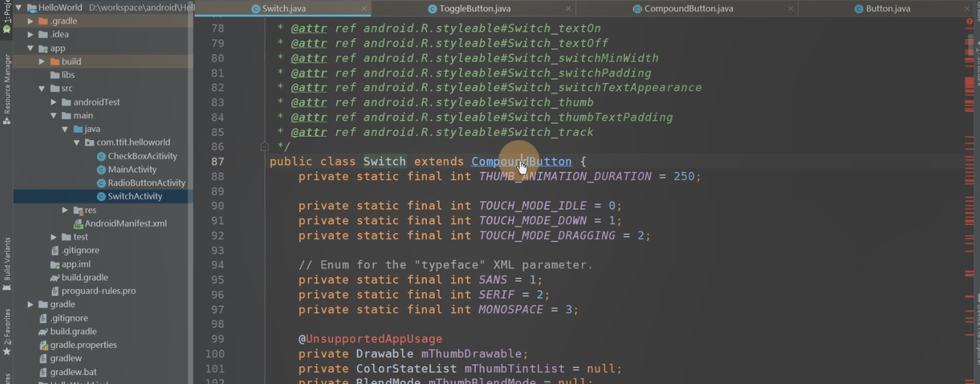Screen dimensions: 980x384
Task: Click the app module build.gradle icon
Action: (x=54, y=278)
